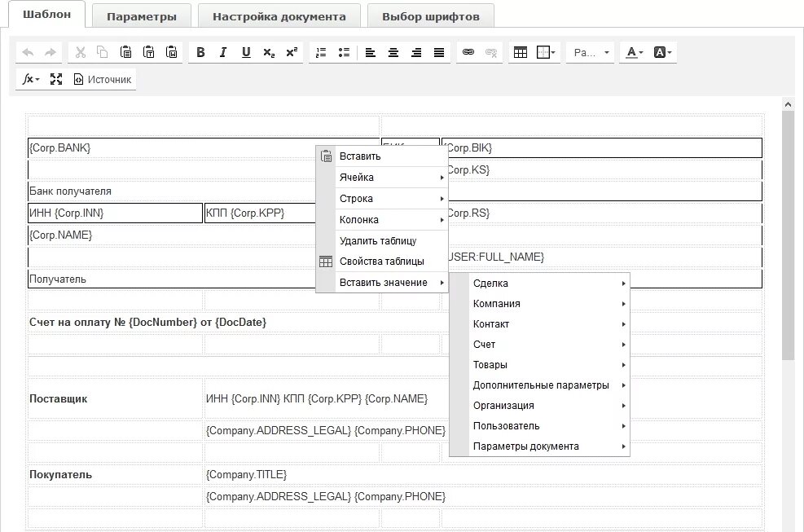Insert a hyperlink
The width and height of the screenshot is (804, 532).
468,52
